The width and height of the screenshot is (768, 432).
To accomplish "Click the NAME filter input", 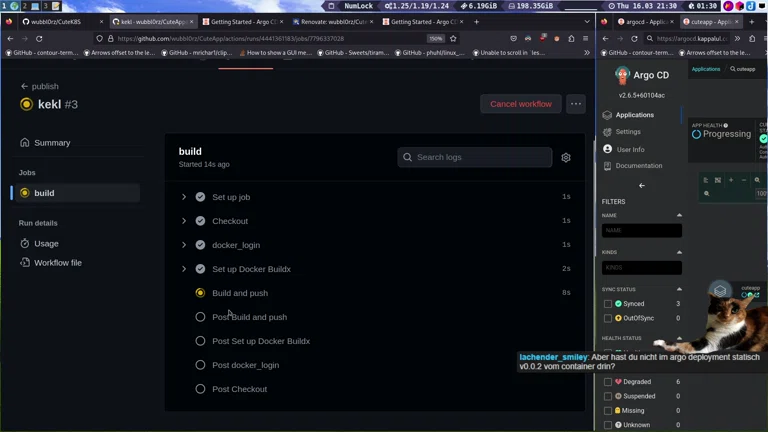I will (642, 230).
